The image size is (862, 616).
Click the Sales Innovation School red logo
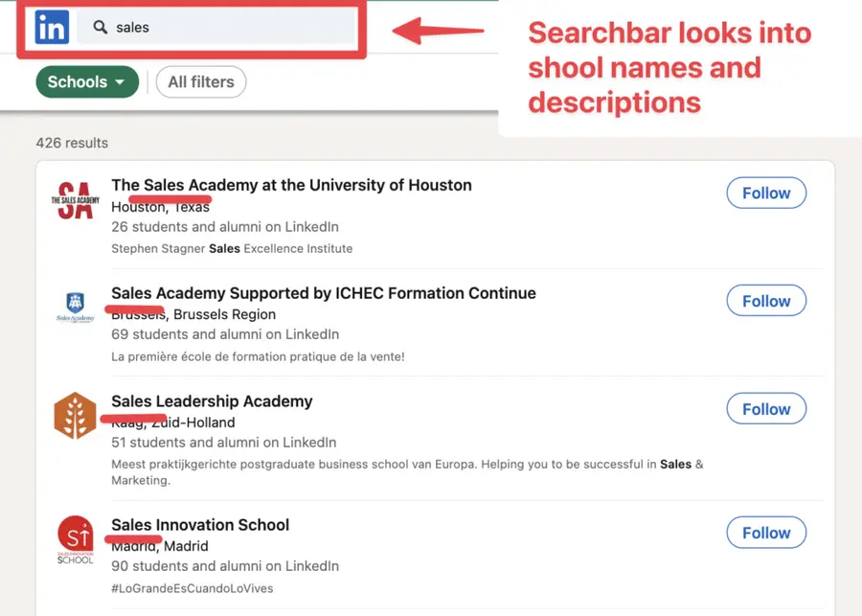(75, 540)
